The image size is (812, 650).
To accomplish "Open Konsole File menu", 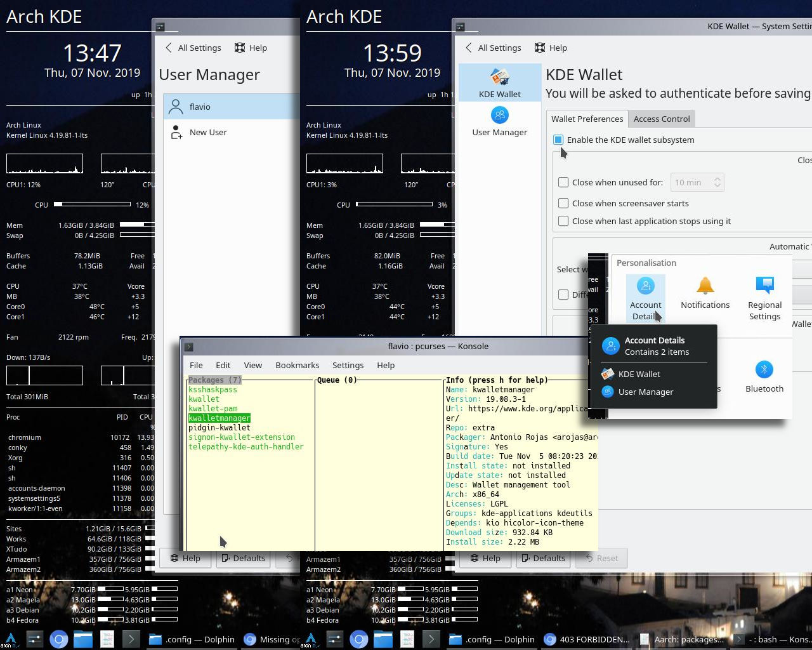I will click(x=196, y=365).
